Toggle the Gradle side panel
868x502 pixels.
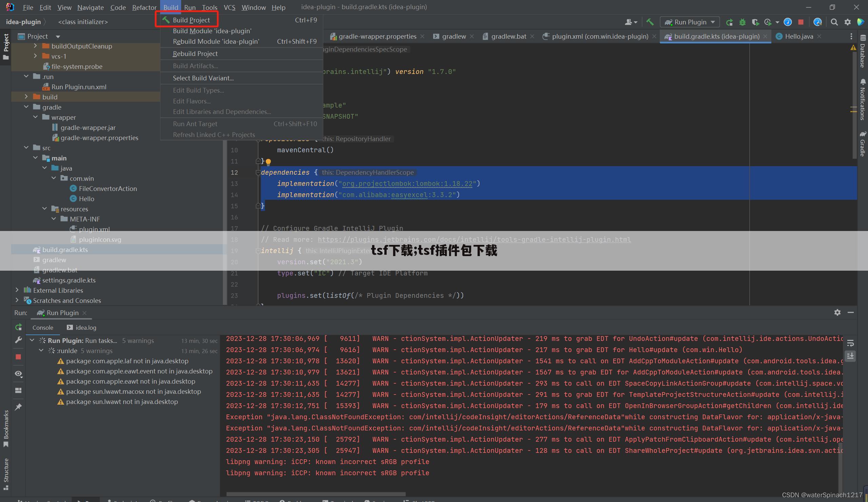863,143
